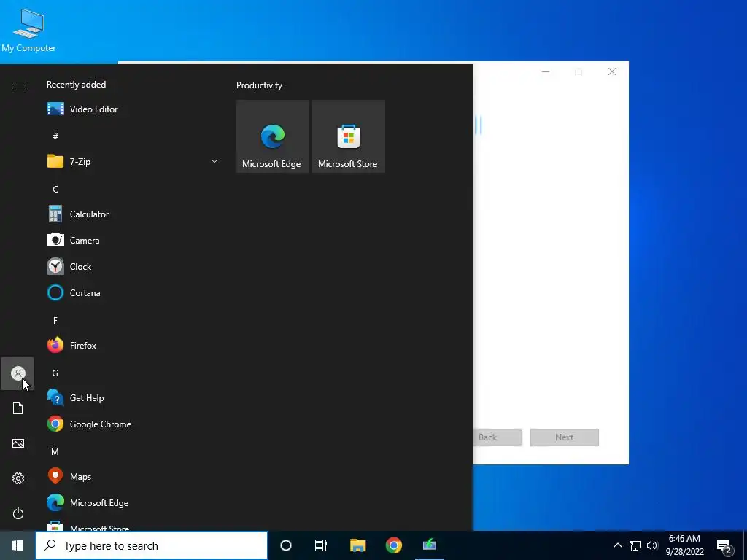Open the network status tray icon
This screenshot has height=560, width=747.
(635, 545)
